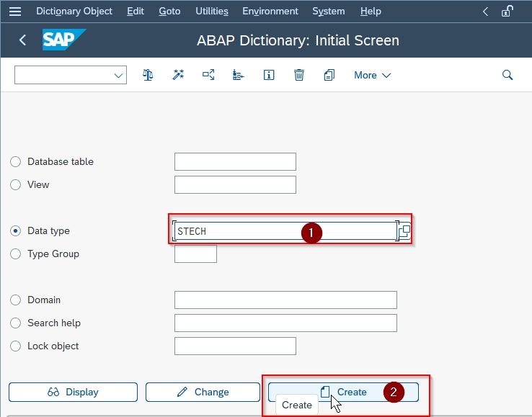Image resolution: width=532 pixels, height=417 pixels.
Task: Click the Database table input field
Action: click(235, 162)
